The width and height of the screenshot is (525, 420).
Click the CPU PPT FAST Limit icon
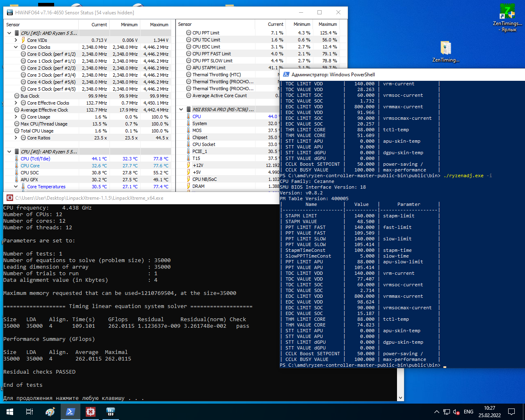tap(189, 54)
